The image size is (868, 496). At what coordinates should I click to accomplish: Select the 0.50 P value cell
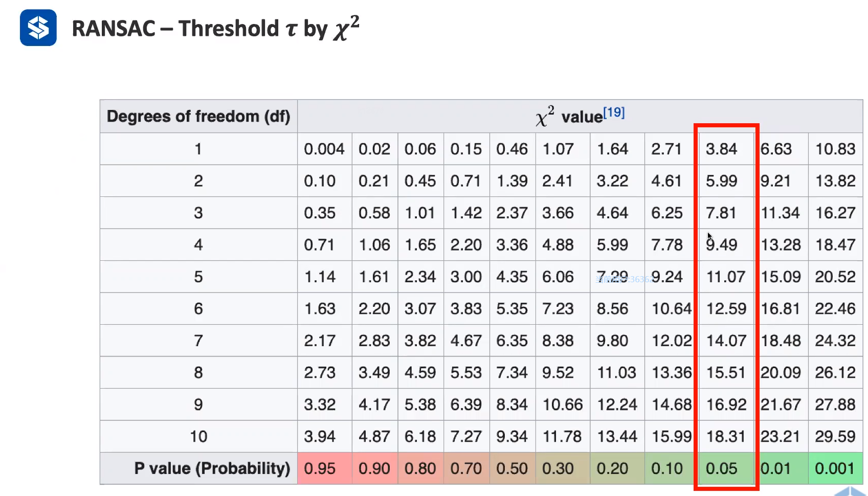coord(513,468)
